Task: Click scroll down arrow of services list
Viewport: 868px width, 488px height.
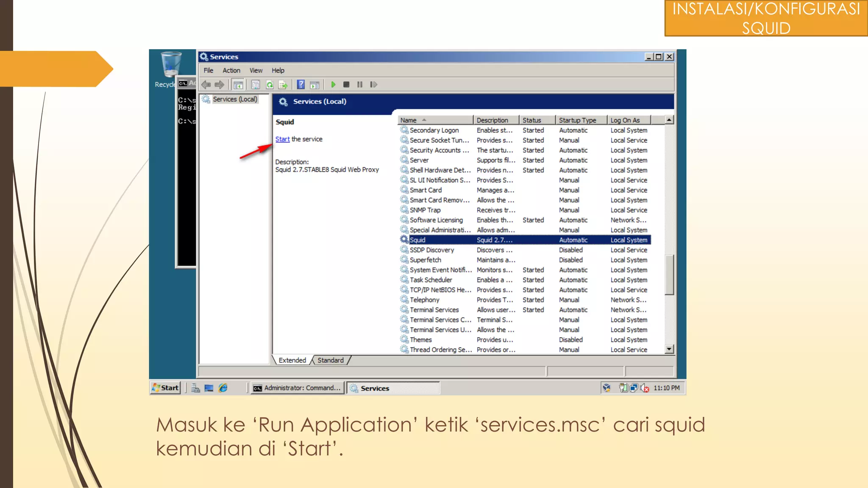Action: click(669, 349)
